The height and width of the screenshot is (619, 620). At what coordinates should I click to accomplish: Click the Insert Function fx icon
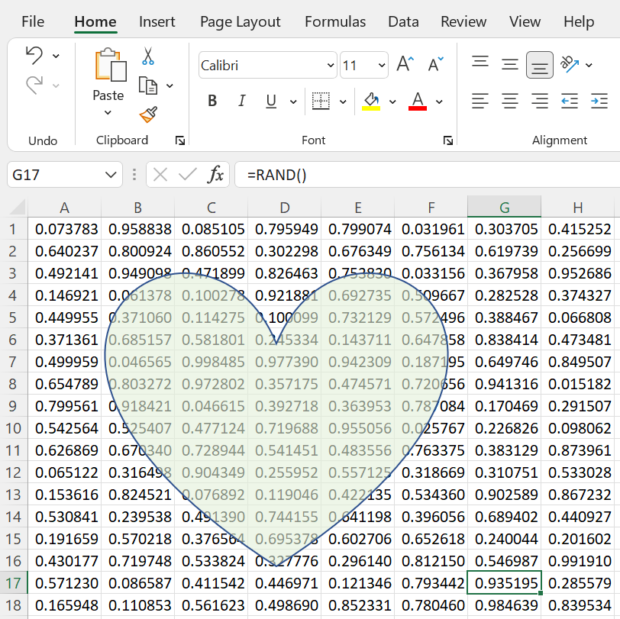click(215, 175)
